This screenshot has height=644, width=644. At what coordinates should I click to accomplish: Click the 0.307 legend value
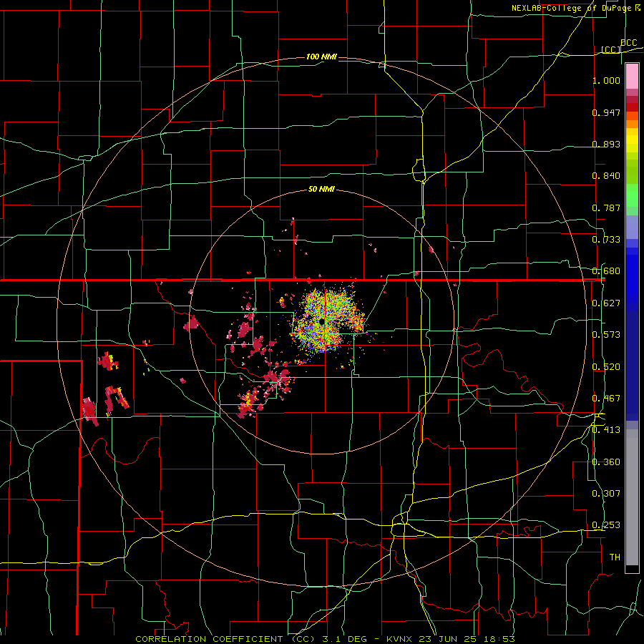pyautogui.click(x=606, y=494)
